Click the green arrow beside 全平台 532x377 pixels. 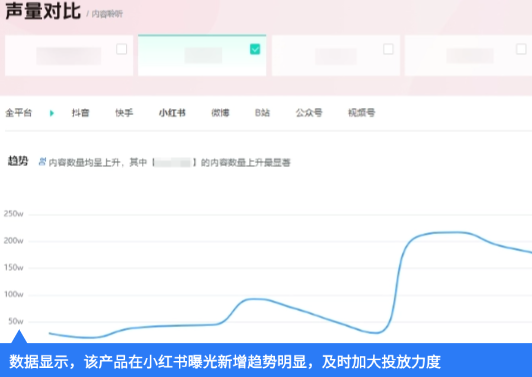point(52,113)
